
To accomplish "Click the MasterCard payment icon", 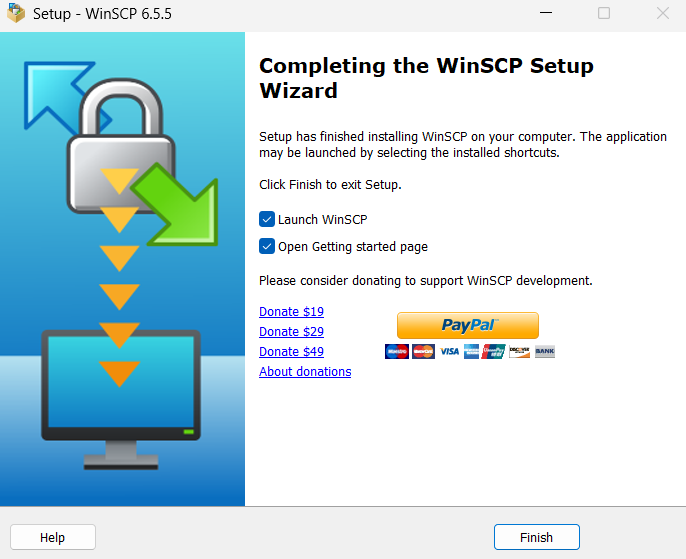I will coord(423,351).
